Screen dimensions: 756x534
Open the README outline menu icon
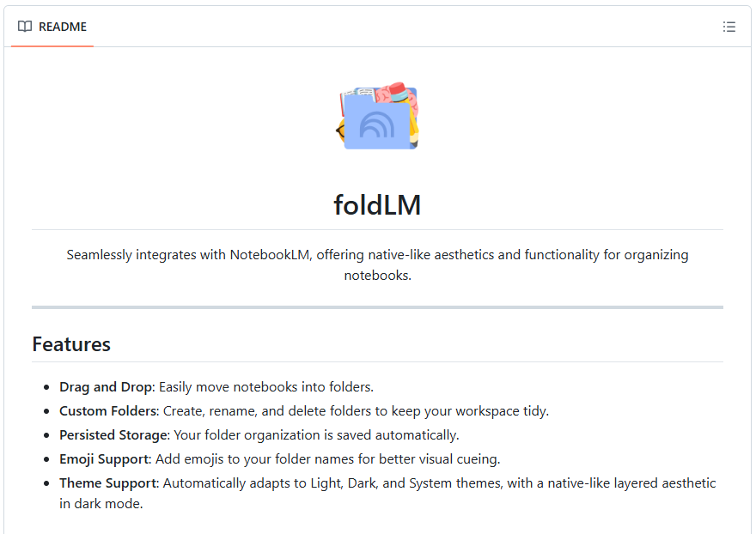coord(729,27)
